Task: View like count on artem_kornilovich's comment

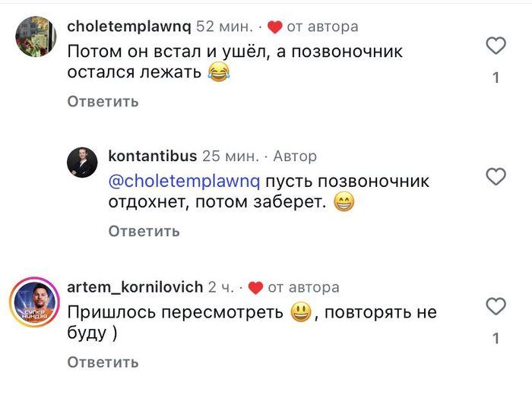Action: coord(496,339)
